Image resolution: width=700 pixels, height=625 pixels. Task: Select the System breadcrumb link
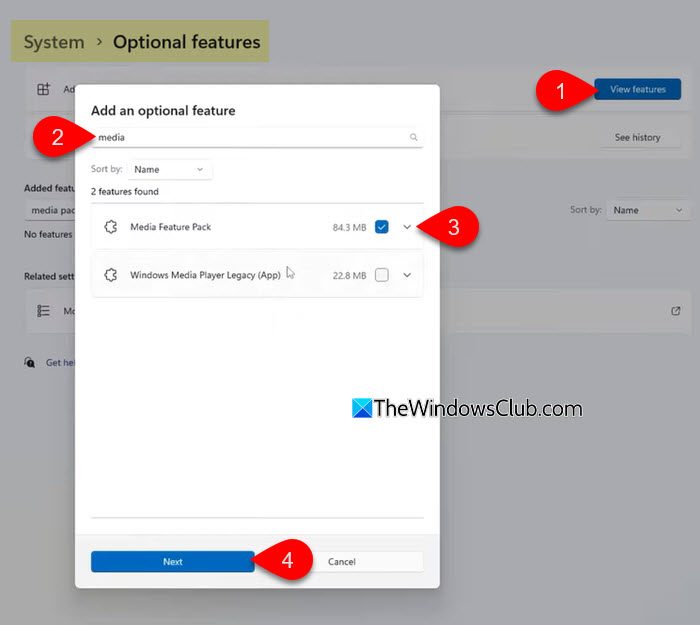[54, 42]
